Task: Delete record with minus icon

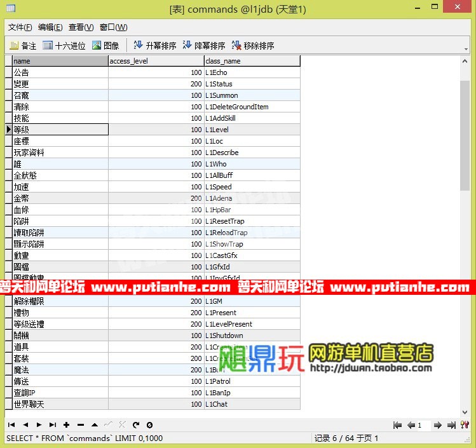Action: (81, 425)
